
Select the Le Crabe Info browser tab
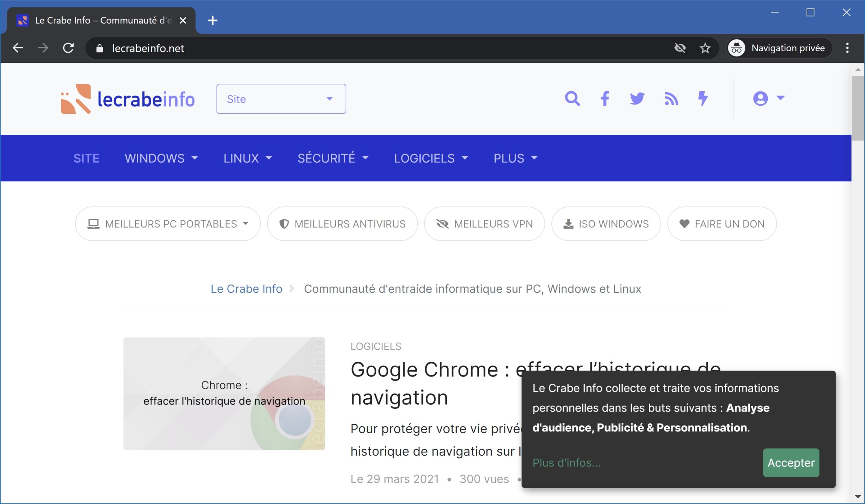[x=101, y=21]
